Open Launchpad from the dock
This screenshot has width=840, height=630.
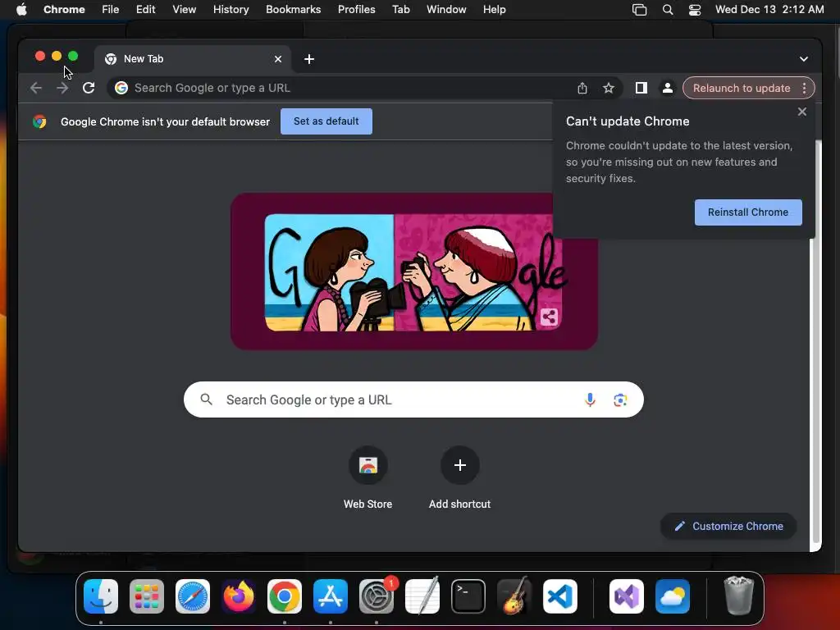[x=147, y=596]
